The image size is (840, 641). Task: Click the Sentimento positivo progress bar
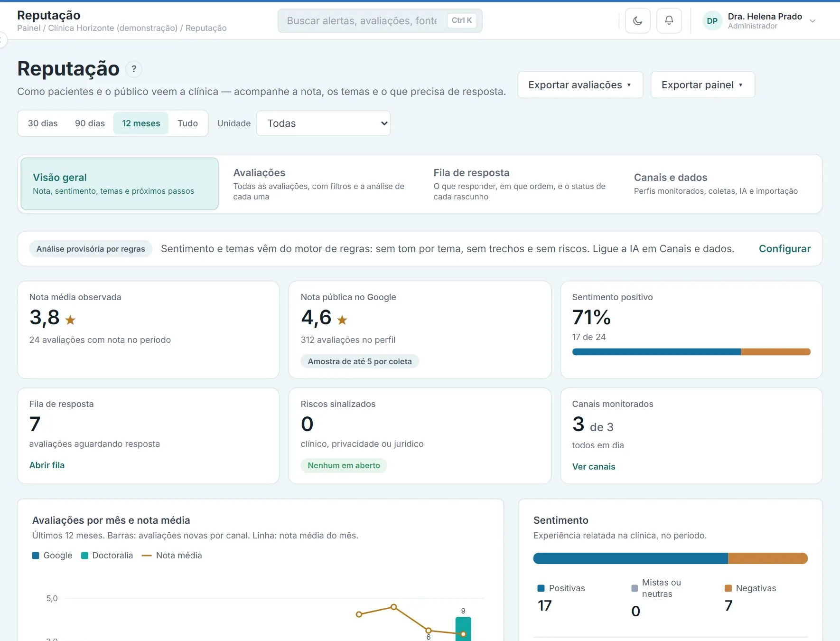pyautogui.click(x=691, y=352)
